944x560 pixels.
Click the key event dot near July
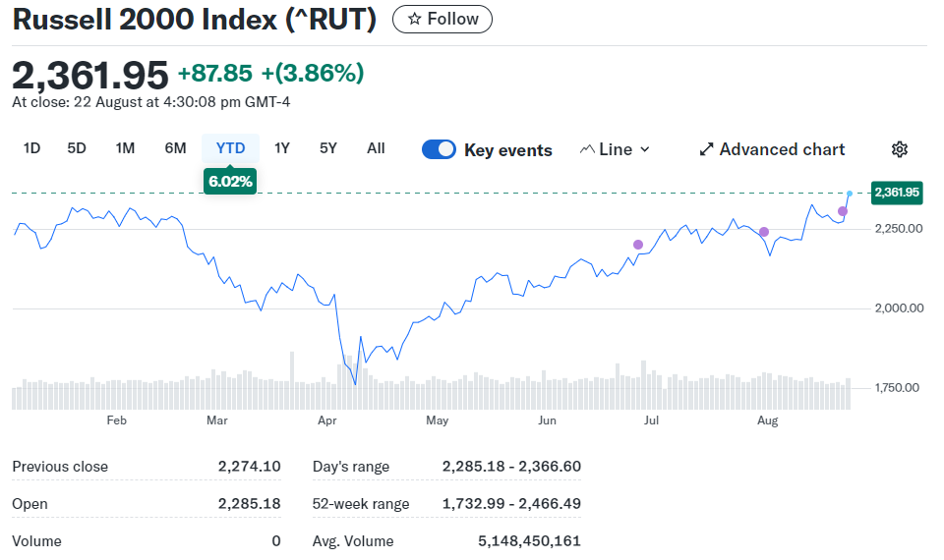tap(638, 245)
